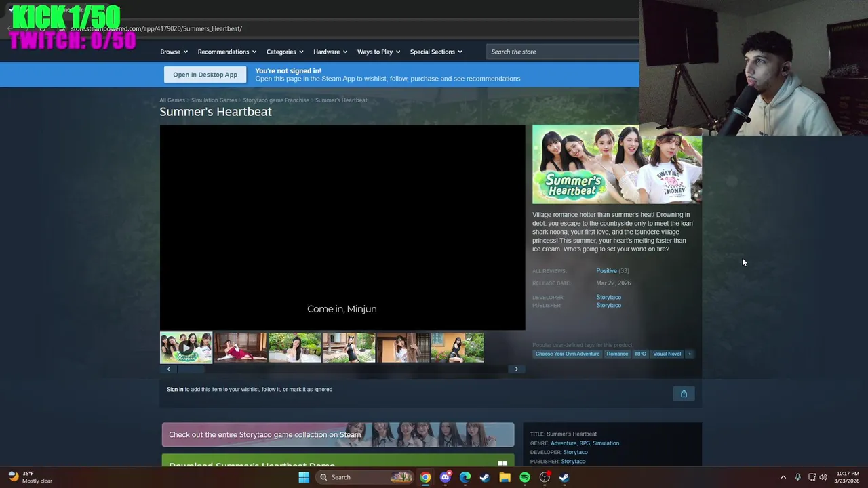
Task: Select the Visual Novel tag
Action: tap(667, 354)
